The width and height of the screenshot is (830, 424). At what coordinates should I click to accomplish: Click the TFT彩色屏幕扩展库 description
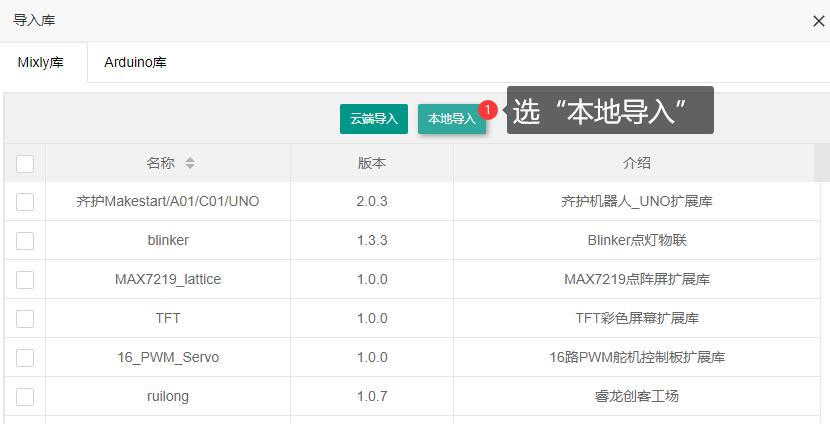click(636, 318)
